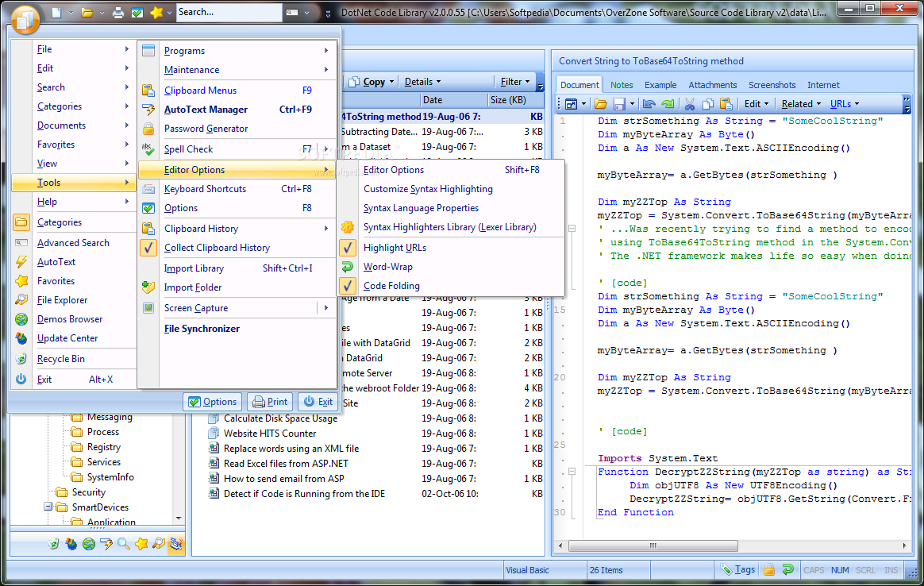This screenshot has height=586, width=924.
Task: Click the orange application menu orb
Action: click(26, 19)
